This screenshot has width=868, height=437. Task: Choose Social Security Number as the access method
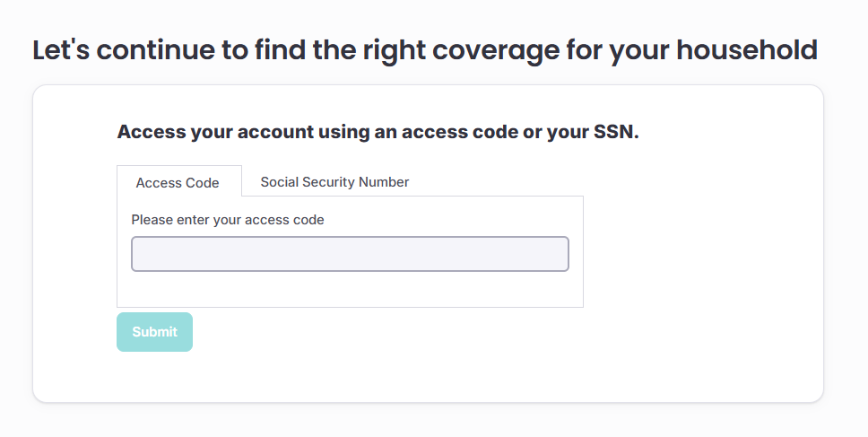coord(334,182)
